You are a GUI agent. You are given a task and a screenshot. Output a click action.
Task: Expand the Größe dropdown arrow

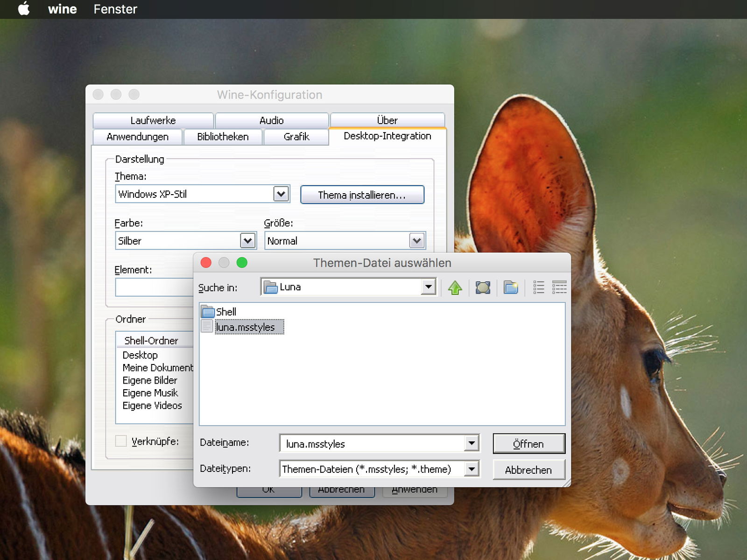click(417, 241)
